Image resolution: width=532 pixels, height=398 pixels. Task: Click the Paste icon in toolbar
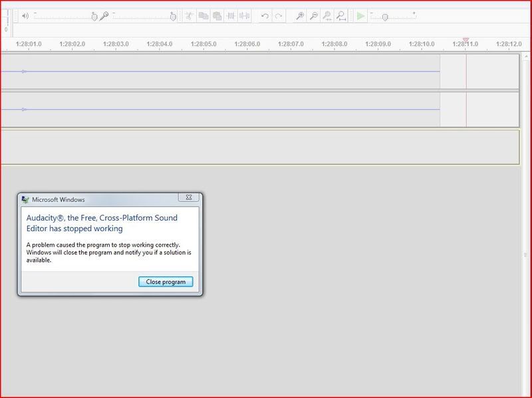coord(217,15)
